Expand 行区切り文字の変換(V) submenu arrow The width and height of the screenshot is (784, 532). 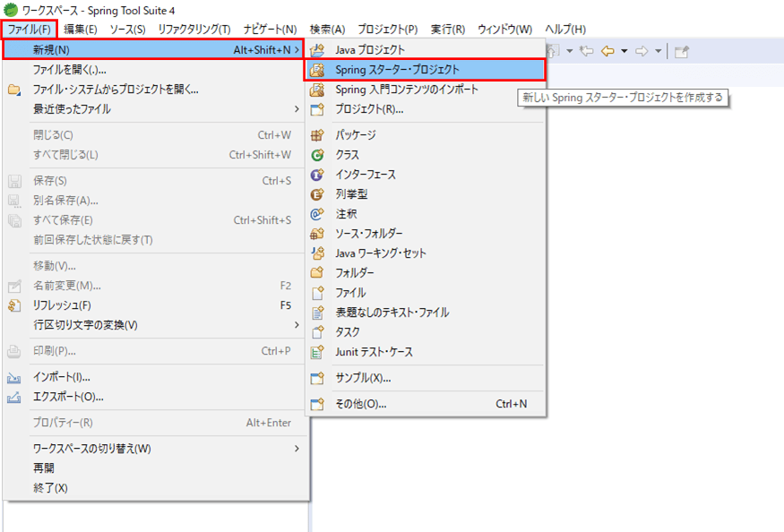[297, 325]
